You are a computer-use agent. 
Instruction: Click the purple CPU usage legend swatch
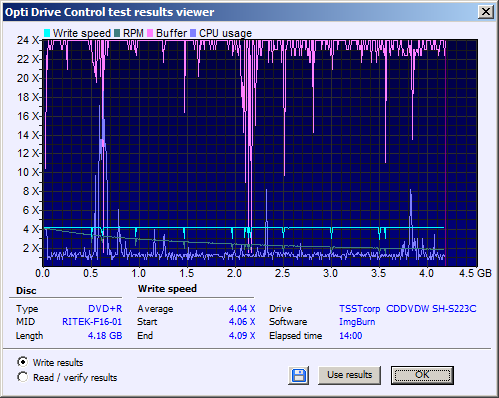point(193,33)
